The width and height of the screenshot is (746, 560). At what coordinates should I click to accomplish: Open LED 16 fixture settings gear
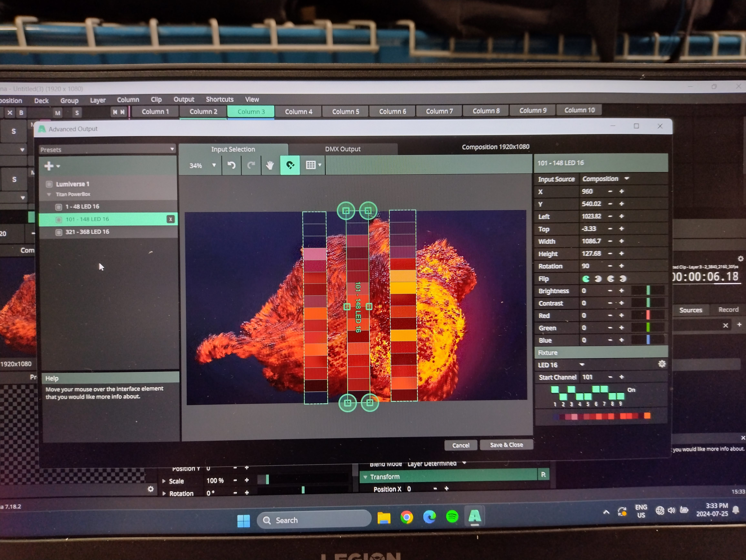pyautogui.click(x=662, y=364)
